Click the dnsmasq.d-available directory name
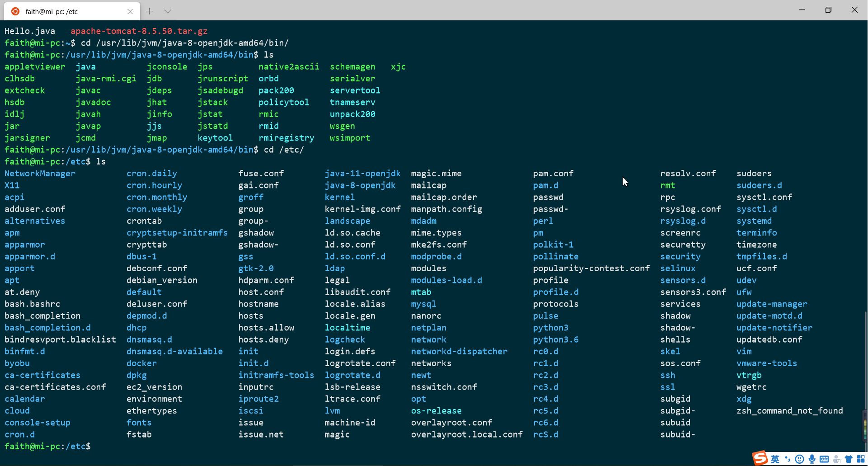The width and height of the screenshot is (868, 466). [x=174, y=352]
